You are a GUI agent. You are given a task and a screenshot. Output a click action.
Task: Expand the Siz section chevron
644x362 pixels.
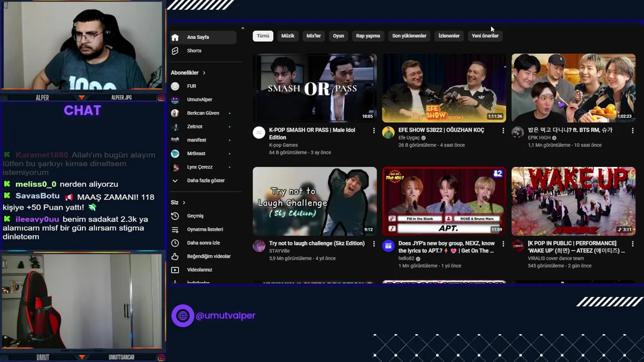184,203
